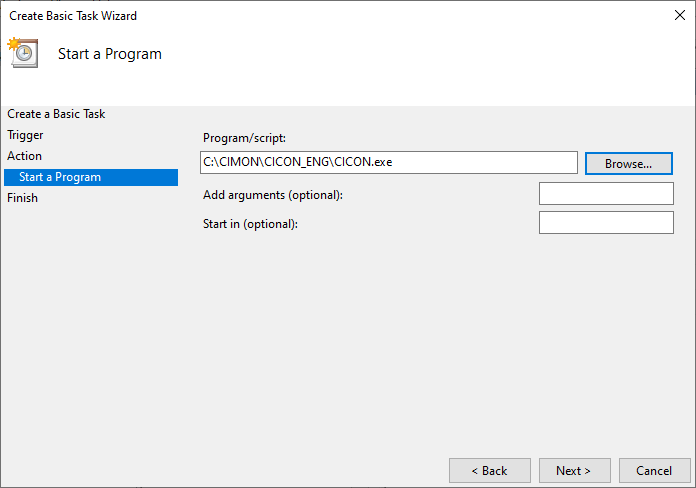This screenshot has width=696, height=488.
Task: Select the Action step in sidebar
Action: point(25,156)
